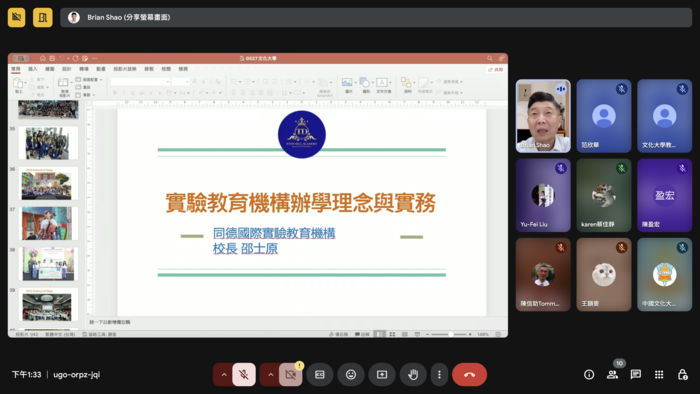Open the shape outline dropdown 圖案外框
The image size is (700, 394).
click(x=450, y=92)
